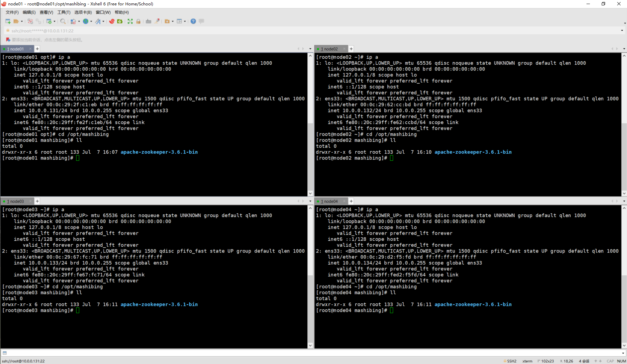
Task: Click the lock icon in address bar
Action: 8,31
